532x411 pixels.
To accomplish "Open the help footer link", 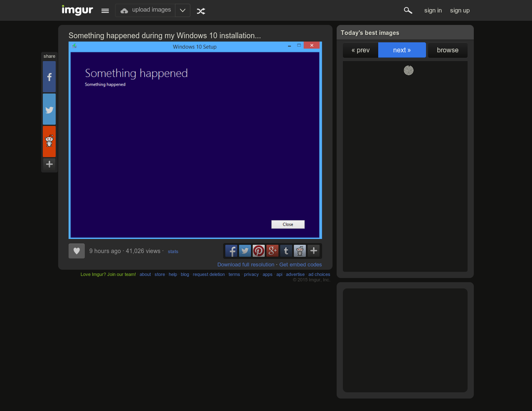I will (x=173, y=274).
